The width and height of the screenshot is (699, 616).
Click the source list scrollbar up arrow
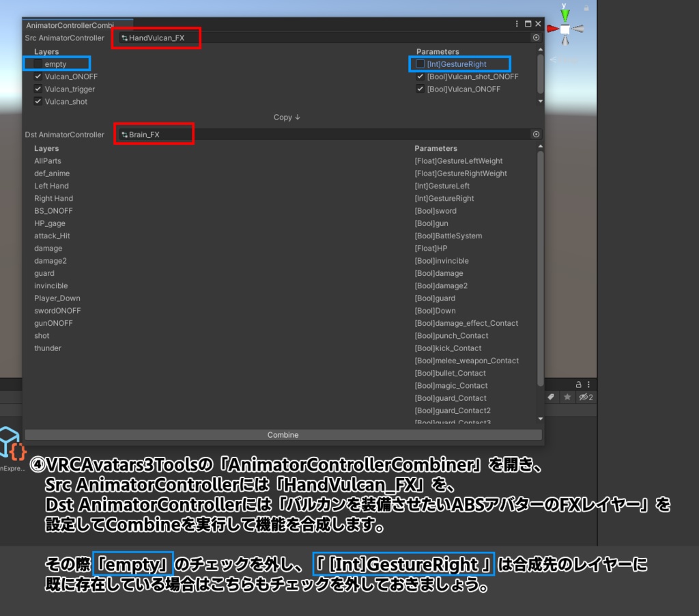tap(541, 50)
